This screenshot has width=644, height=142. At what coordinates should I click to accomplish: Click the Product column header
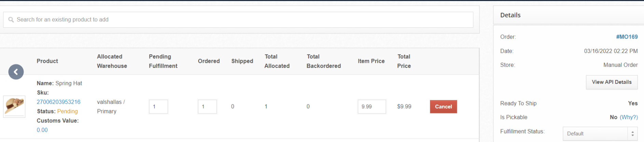47,61
